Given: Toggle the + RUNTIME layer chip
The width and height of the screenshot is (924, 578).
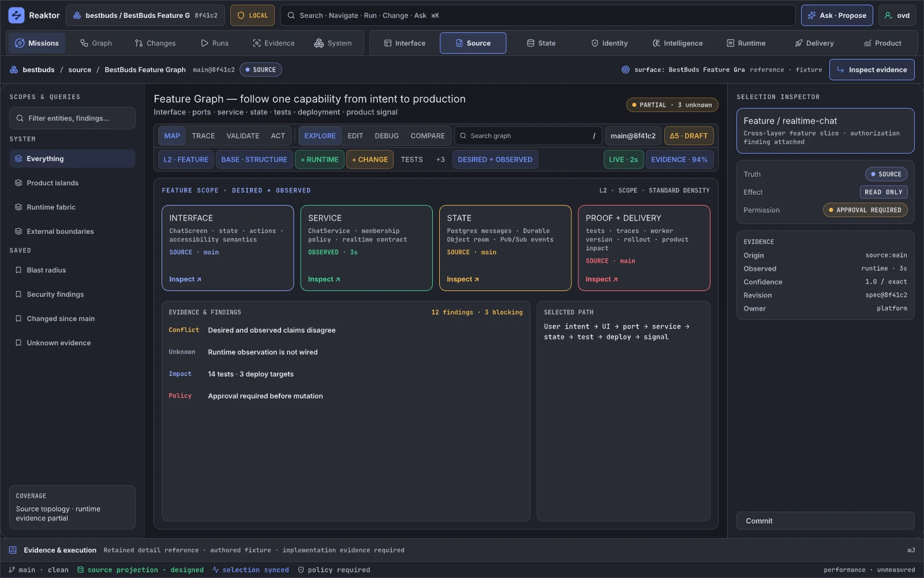Looking at the screenshot, I should tap(320, 160).
